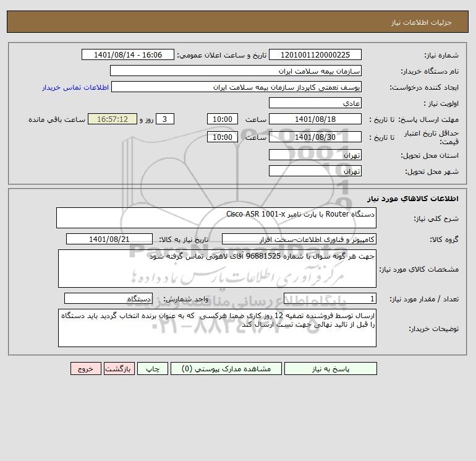The height and width of the screenshot is (461, 476).
Task: Click the خروج exit button
Action: coord(85,369)
